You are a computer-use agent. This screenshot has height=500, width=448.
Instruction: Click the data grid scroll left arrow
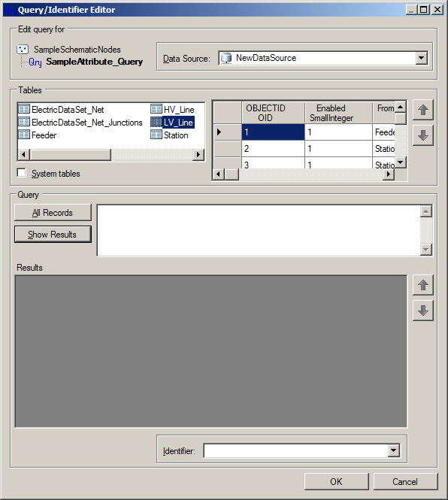218,174
